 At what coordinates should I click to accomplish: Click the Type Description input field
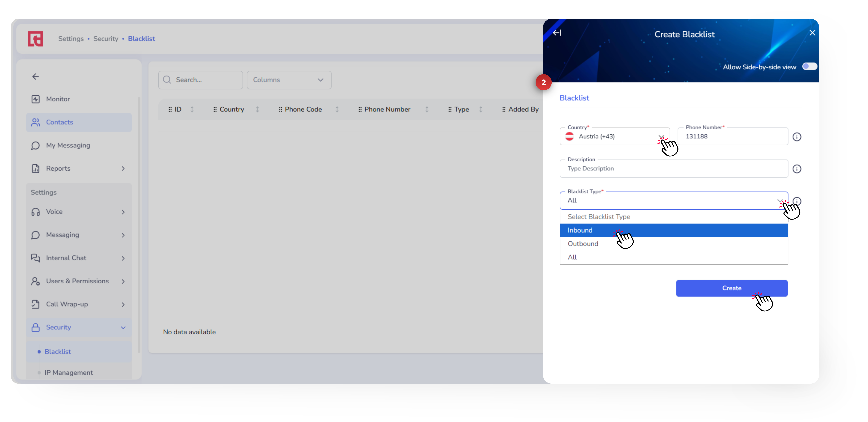(x=674, y=169)
